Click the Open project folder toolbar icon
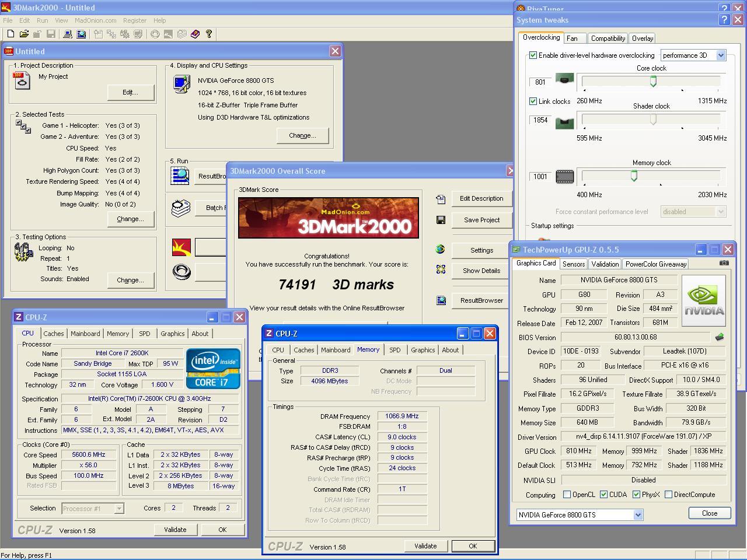The image size is (747, 560). (24, 34)
